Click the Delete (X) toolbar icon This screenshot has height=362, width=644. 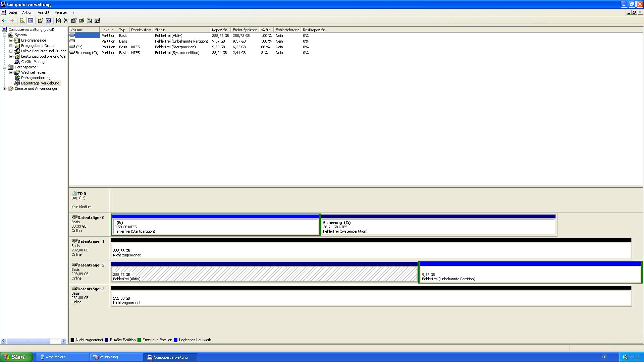[x=66, y=20]
